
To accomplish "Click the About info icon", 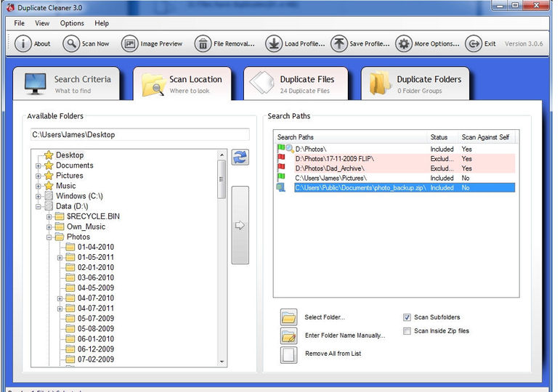I will pyautogui.click(x=23, y=44).
